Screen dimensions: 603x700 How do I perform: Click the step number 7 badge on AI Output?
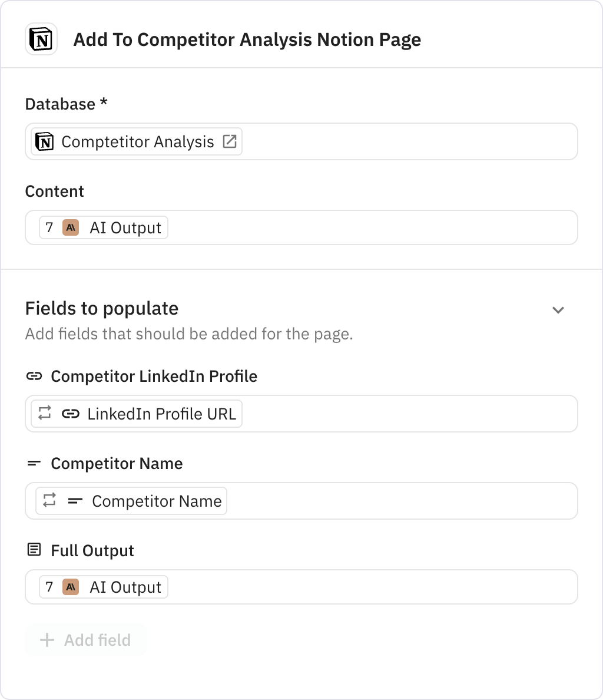(50, 227)
